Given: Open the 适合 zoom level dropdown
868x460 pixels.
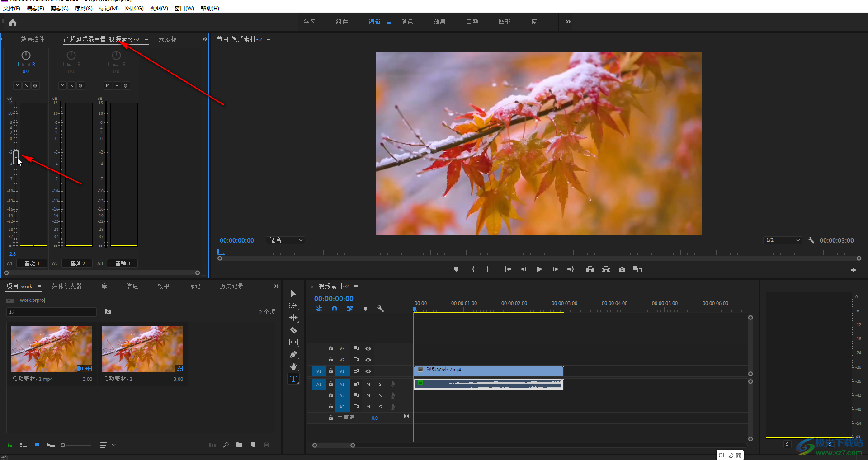Looking at the screenshot, I should tap(285, 240).
